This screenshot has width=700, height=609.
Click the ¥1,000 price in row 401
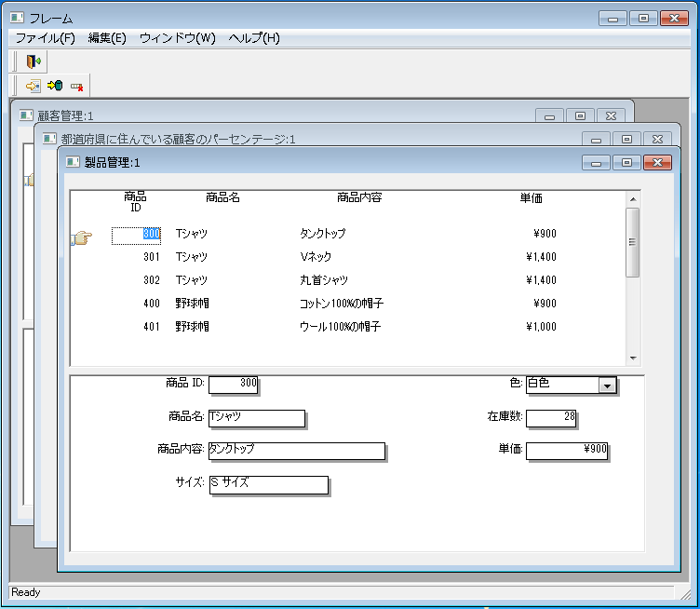541,326
